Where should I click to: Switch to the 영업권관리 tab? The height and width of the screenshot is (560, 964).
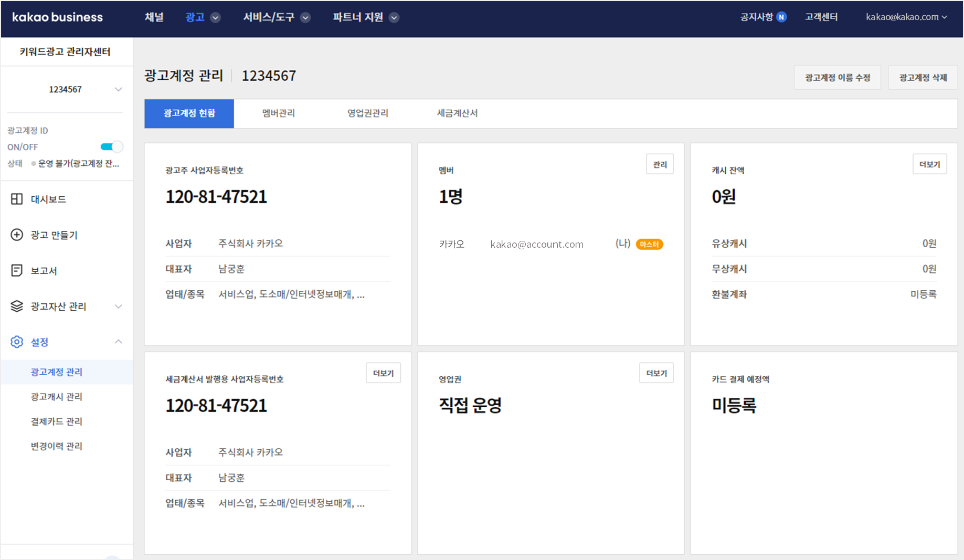[368, 113]
